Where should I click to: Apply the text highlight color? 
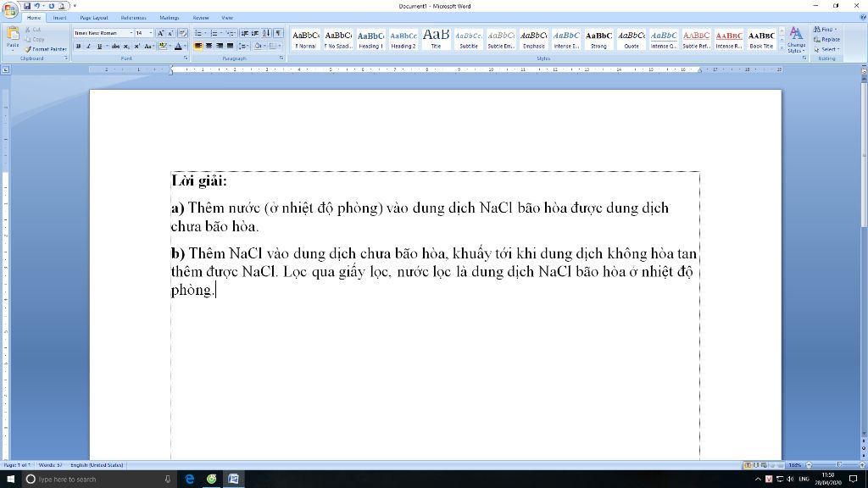click(162, 47)
